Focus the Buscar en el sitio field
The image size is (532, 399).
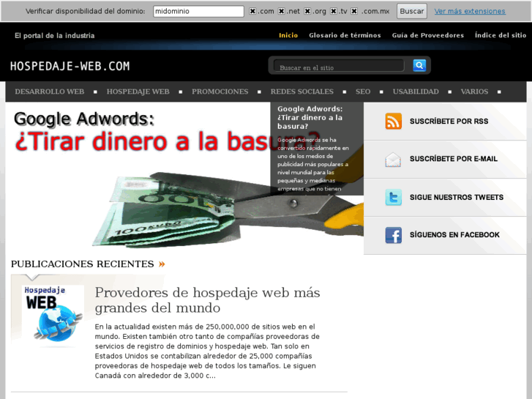tap(339, 66)
